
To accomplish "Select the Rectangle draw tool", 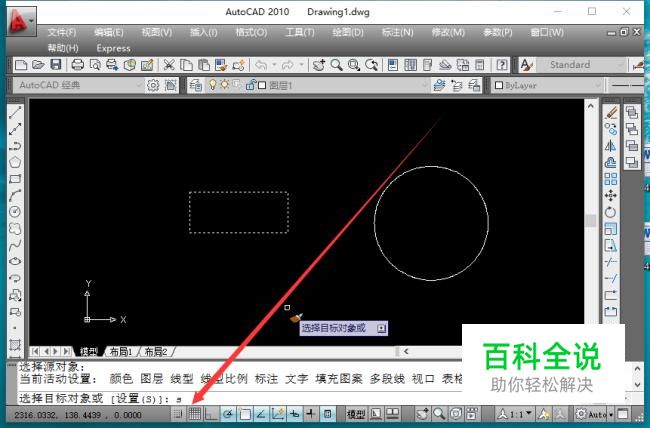I will point(15,179).
